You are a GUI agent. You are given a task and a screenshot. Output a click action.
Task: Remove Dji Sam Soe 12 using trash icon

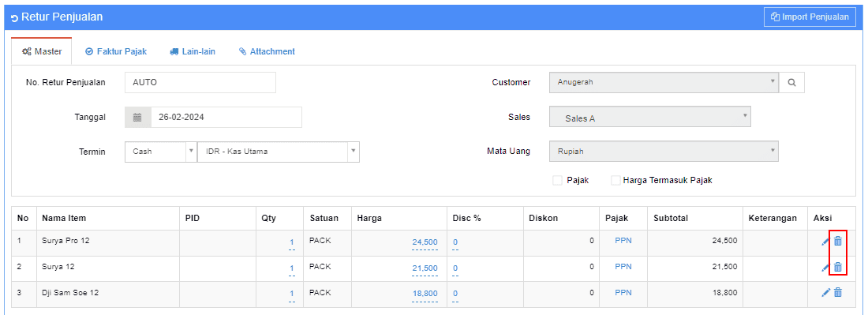[838, 293]
